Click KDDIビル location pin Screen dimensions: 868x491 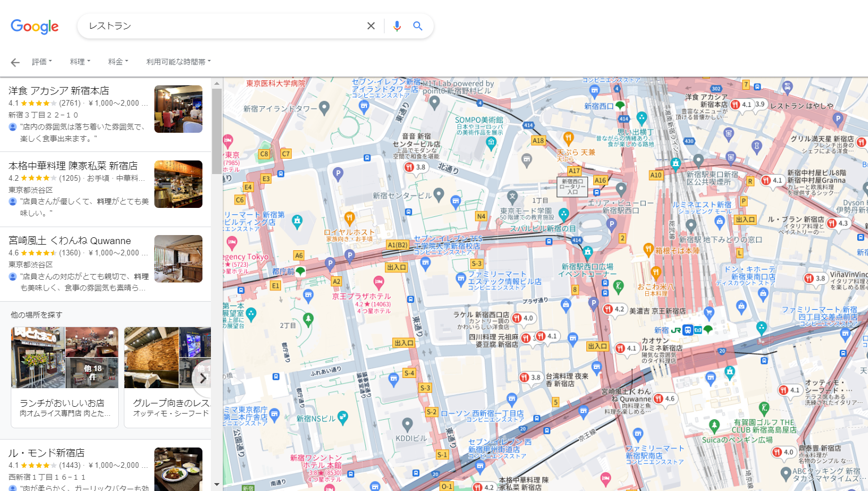click(407, 424)
